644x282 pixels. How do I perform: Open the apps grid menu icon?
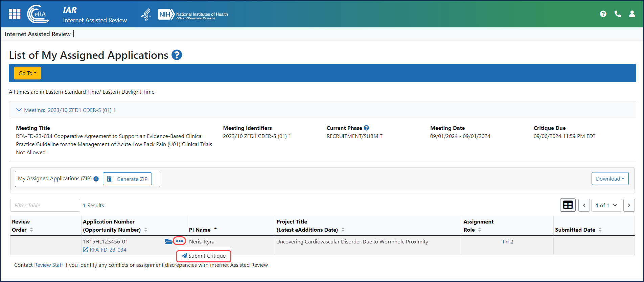[x=15, y=14]
